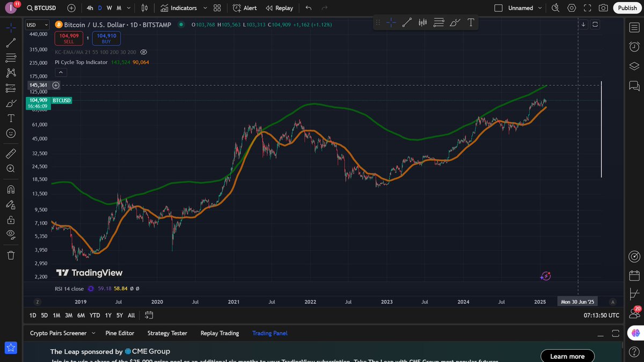Screen dimensions: 644x362
Task: Select the trend line tool in left toolbar
Action: pyautogui.click(x=11, y=42)
